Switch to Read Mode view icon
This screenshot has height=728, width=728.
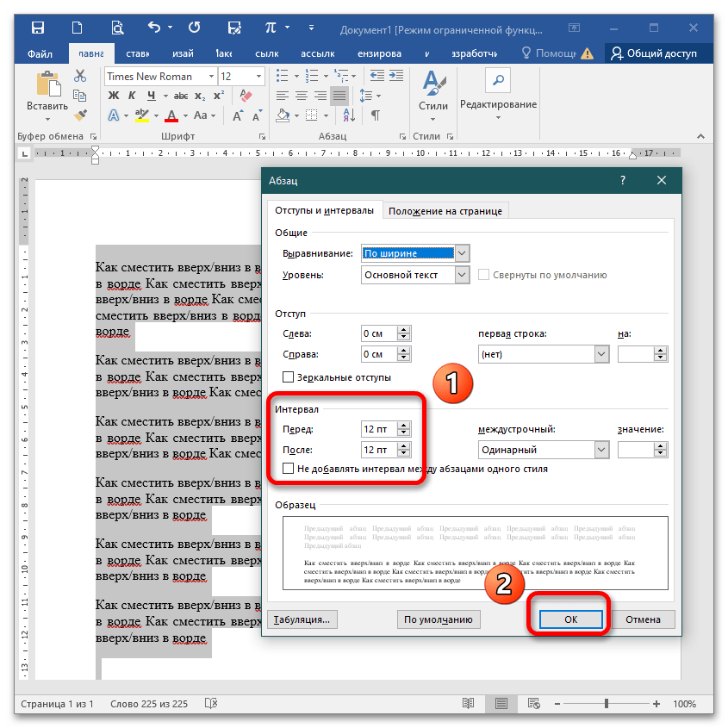point(467,704)
